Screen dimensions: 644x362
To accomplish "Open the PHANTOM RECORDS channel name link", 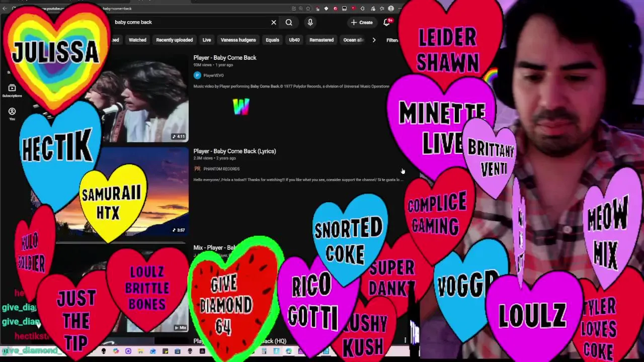I will pyautogui.click(x=221, y=169).
